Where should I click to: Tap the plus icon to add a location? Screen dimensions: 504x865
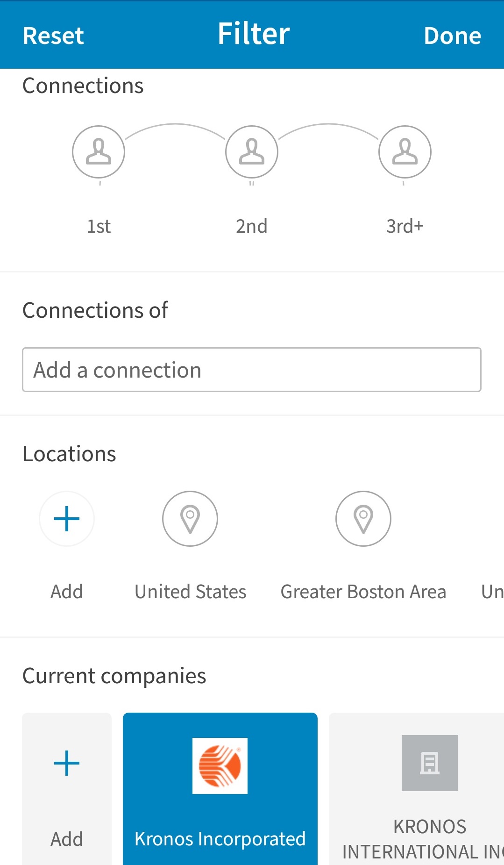click(x=67, y=519)
